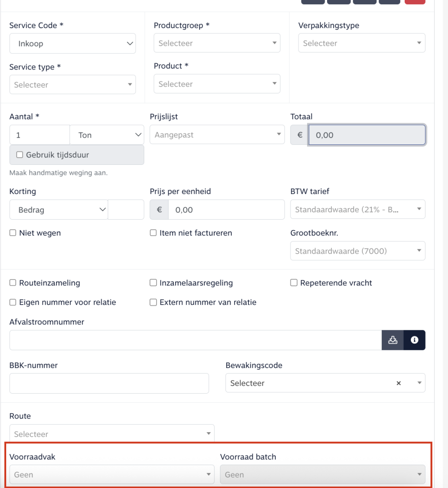Image resolution: width=448 pixels, height=488 pixels.
Task: Expand the Productgroep dropdown
Action: click(x=217, y=43)
